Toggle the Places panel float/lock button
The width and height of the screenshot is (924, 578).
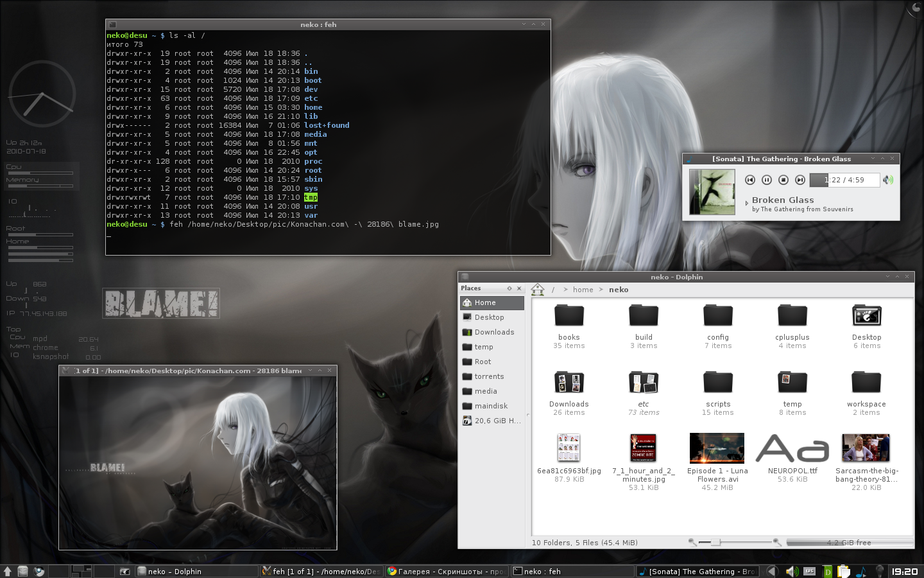pos(509,288)
